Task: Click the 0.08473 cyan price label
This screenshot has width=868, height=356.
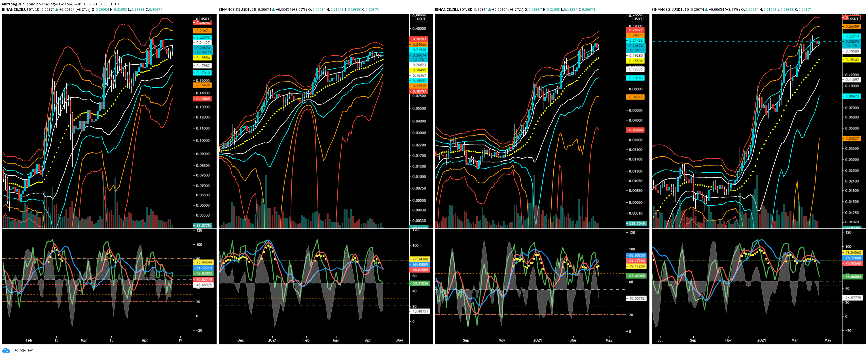Action: (852, 96)
